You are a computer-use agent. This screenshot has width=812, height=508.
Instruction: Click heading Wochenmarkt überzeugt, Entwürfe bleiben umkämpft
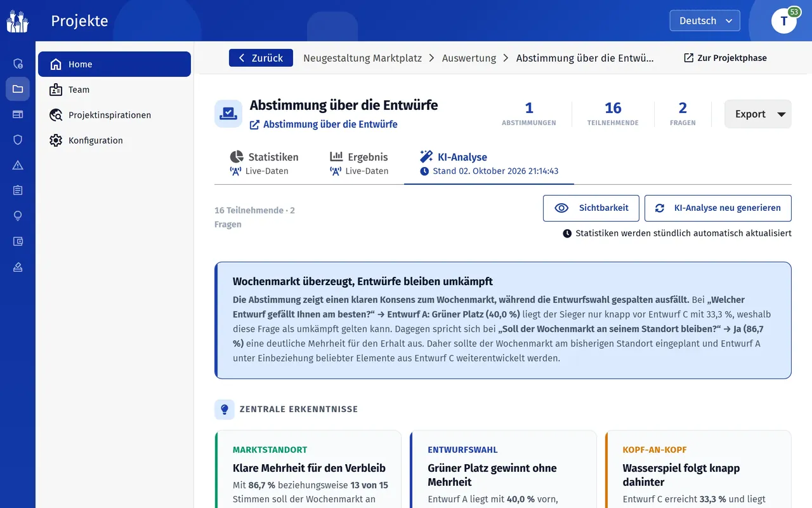click(x=363, y=281)
